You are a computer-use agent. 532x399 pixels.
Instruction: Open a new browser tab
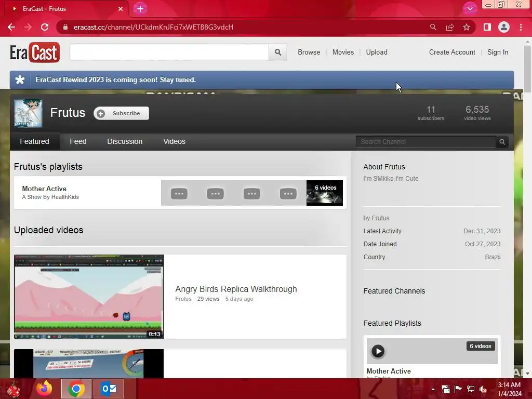(140, 9)
